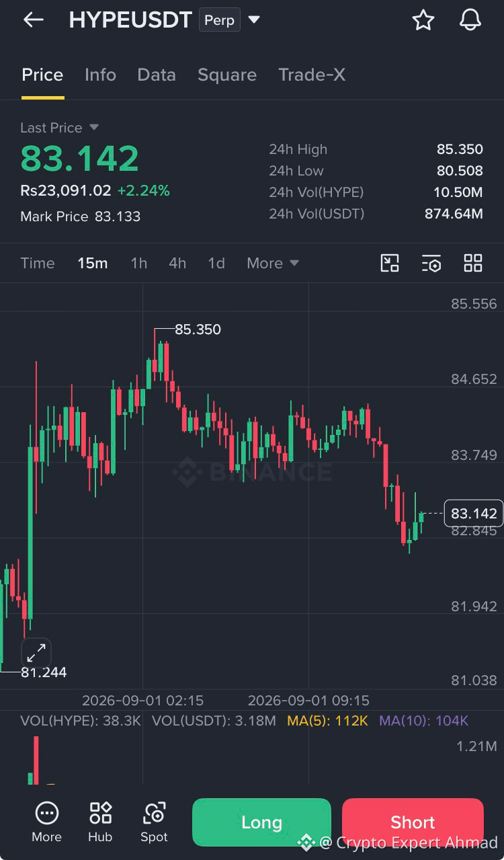Add HYPEUSDT to favorites with star icon

[423, 20]
